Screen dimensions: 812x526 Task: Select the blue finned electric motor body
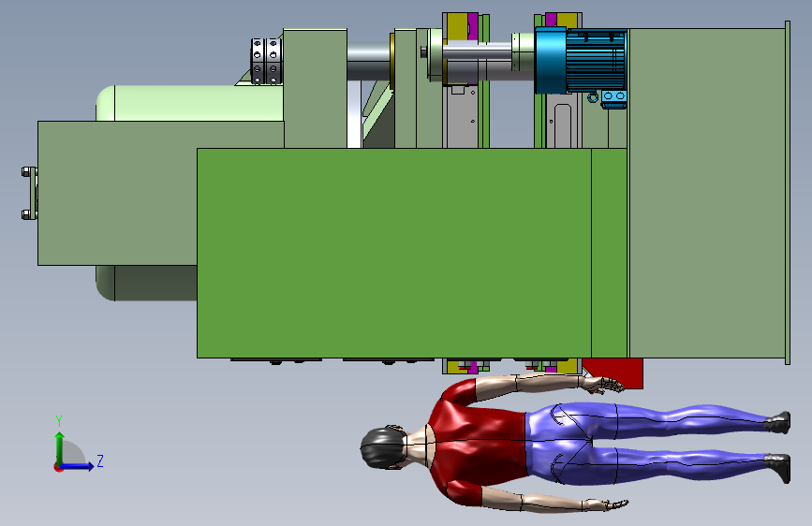(596, 61)
